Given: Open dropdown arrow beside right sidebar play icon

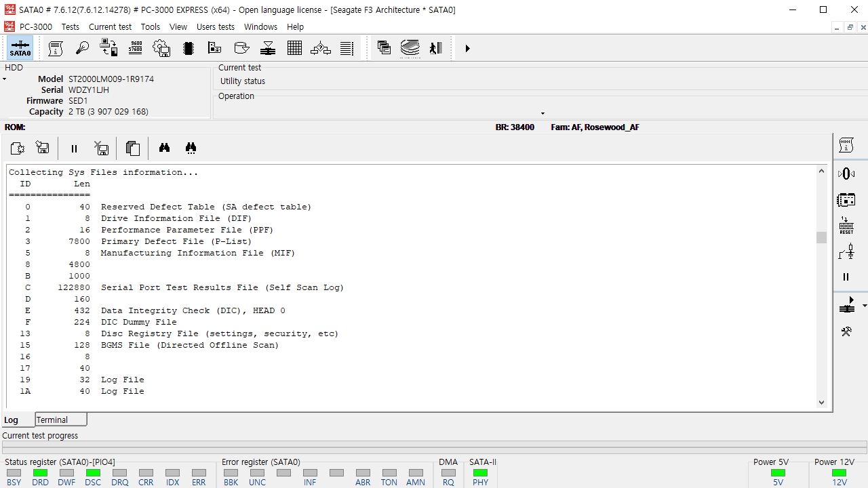Looking at the screenshot, I should point(864,306).
